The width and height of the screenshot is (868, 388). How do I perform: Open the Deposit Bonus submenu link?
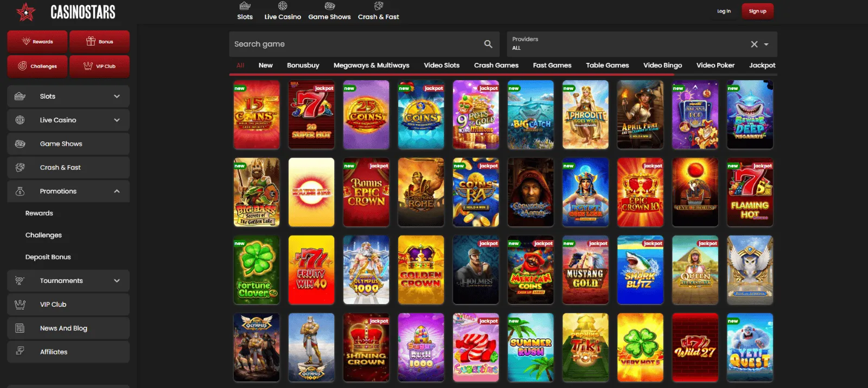[x=48, y=257]
